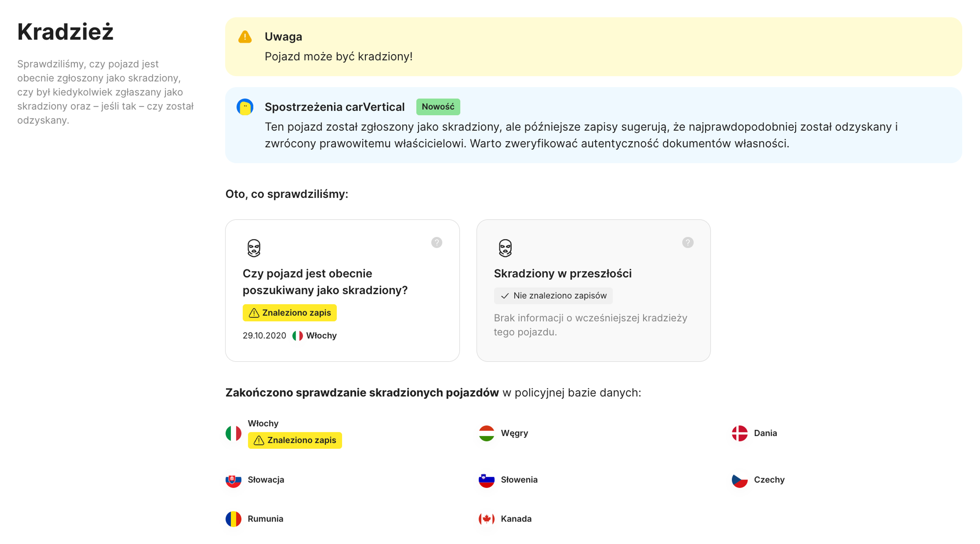Click the Hungary flag icon
The image size is (980, 544).
coord(486,433)
